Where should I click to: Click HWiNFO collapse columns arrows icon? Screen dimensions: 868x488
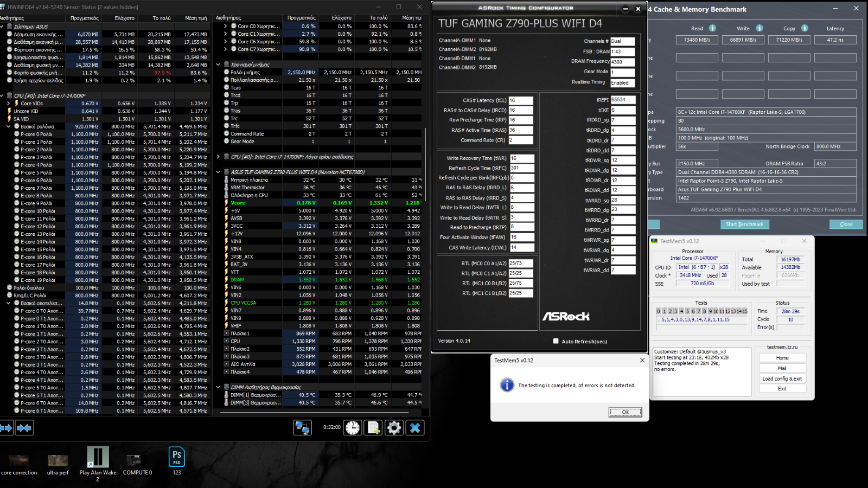click(24, 428)
